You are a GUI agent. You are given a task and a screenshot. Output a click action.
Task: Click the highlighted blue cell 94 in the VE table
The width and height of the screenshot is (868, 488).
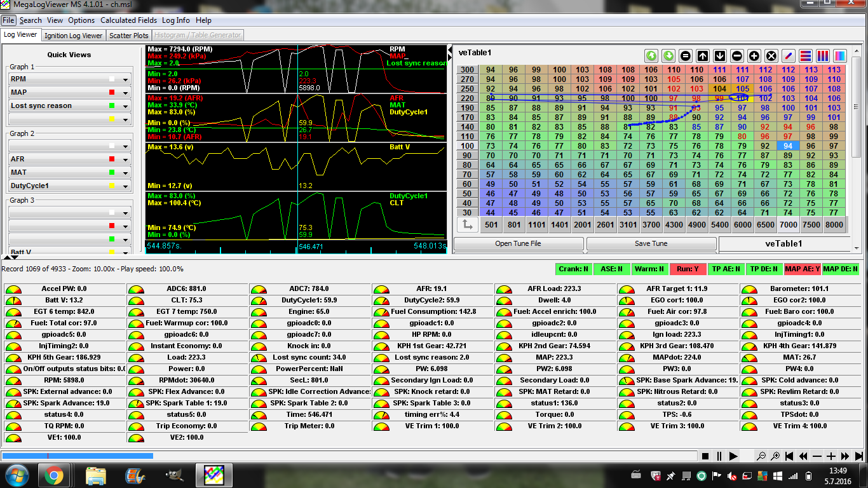point(788,146)
